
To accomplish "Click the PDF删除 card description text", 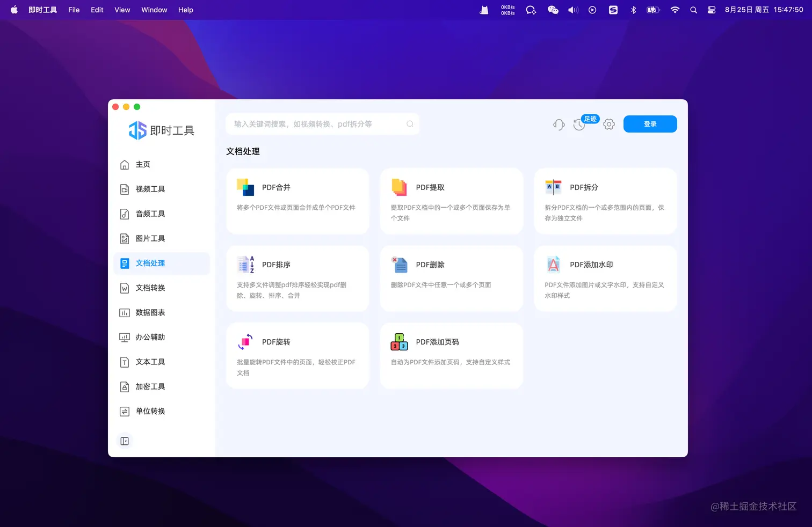I will pos(441,285).
